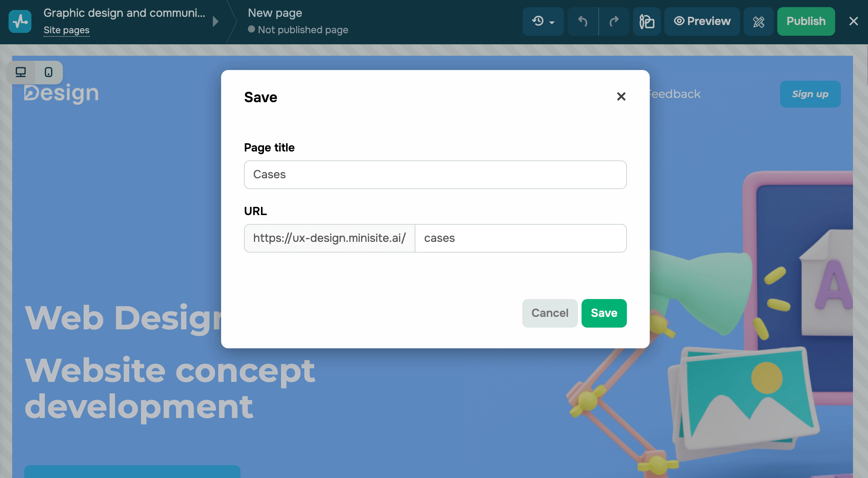The image size is (868, 478).
Task: Click the undo arrow icon
Action: click(x=583, y=21)
